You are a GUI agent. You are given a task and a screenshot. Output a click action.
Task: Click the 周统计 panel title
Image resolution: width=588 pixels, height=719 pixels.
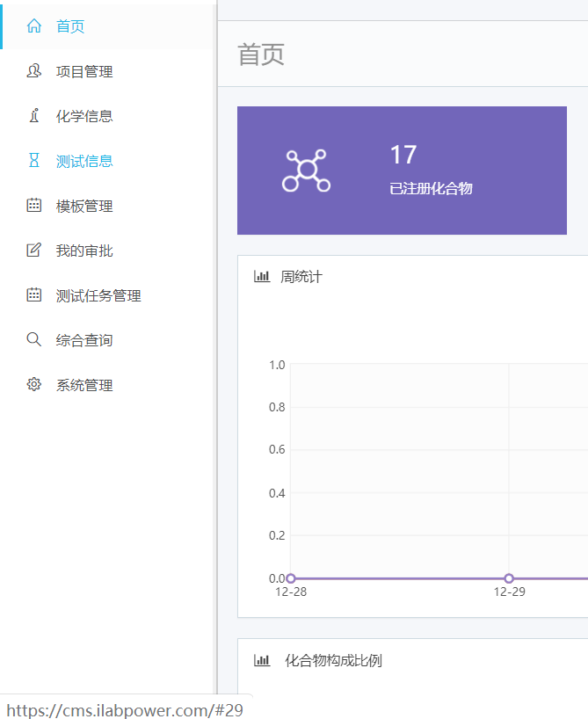click(x=301, y=277)
